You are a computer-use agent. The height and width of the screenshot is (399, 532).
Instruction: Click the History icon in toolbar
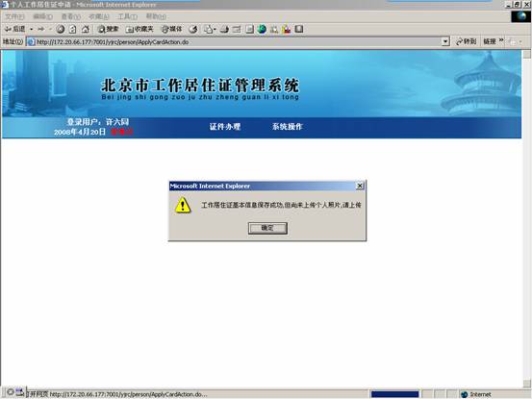pos(193,29)
